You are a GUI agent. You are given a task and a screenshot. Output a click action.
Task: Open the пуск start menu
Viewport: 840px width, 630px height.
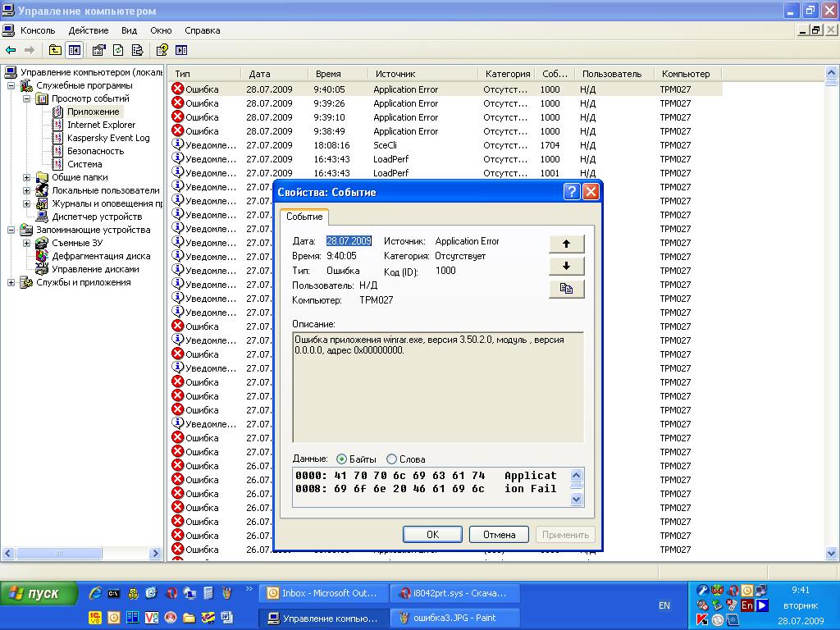[39, 593]
